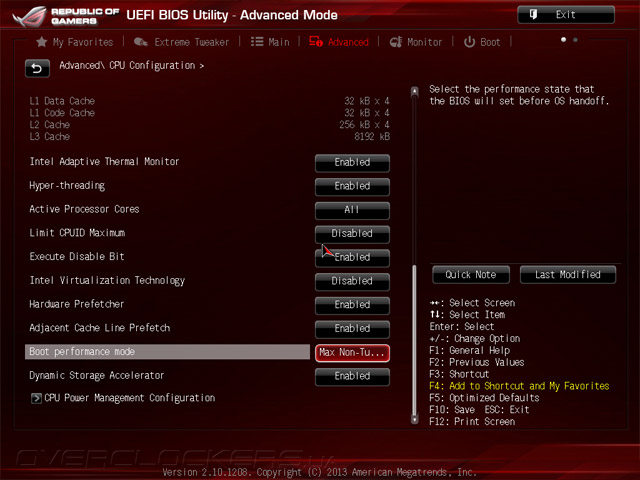Show Last Modified settings
This screenshot has width=640, height=480.
568,275
